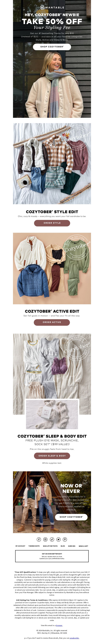Image resolution: width=104 pixels, height=644 pixels.
Task: Select Sign Up For Texts link
Action: [x=50, y=546]
